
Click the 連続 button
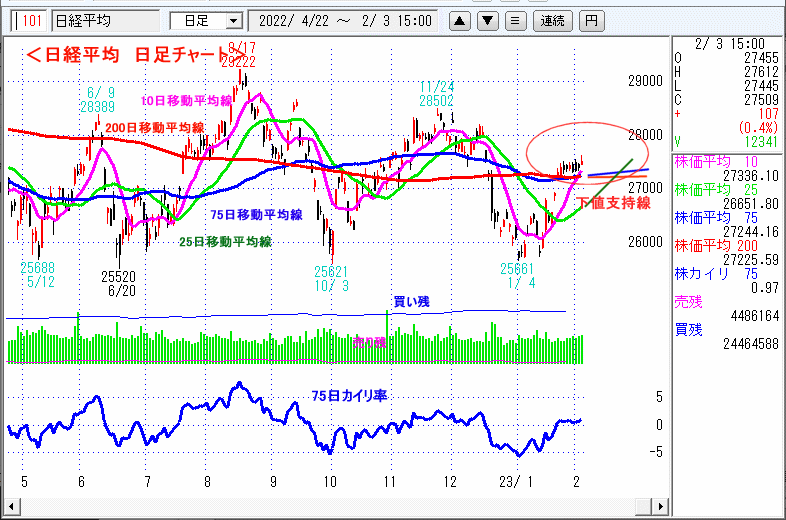click(x=552, y=21)
